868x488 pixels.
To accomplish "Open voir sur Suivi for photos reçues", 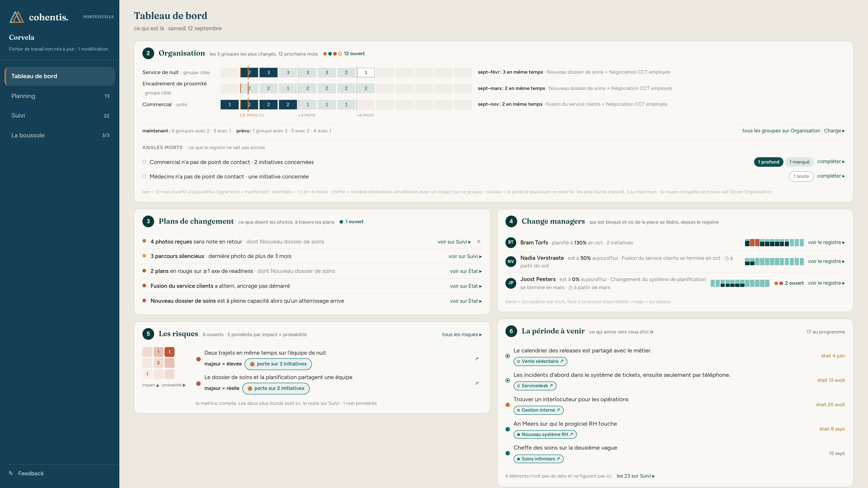I will 454,242.
